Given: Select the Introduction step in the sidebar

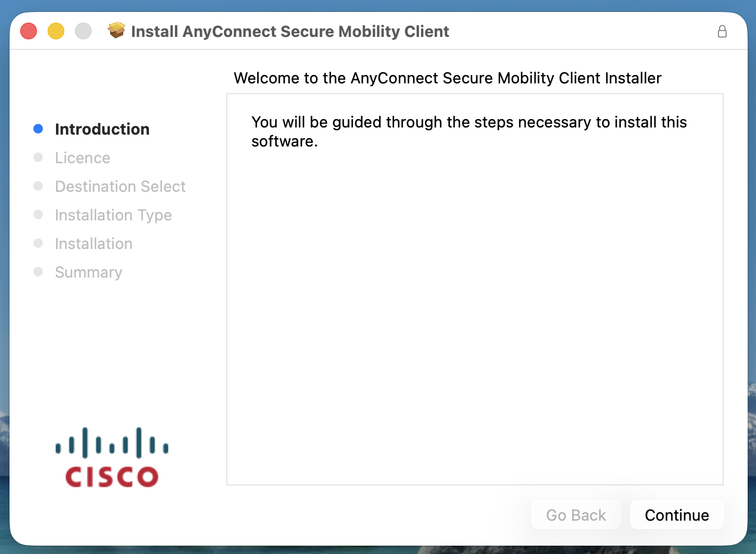Looking at the screenshot, I should (x=102, y=129).
